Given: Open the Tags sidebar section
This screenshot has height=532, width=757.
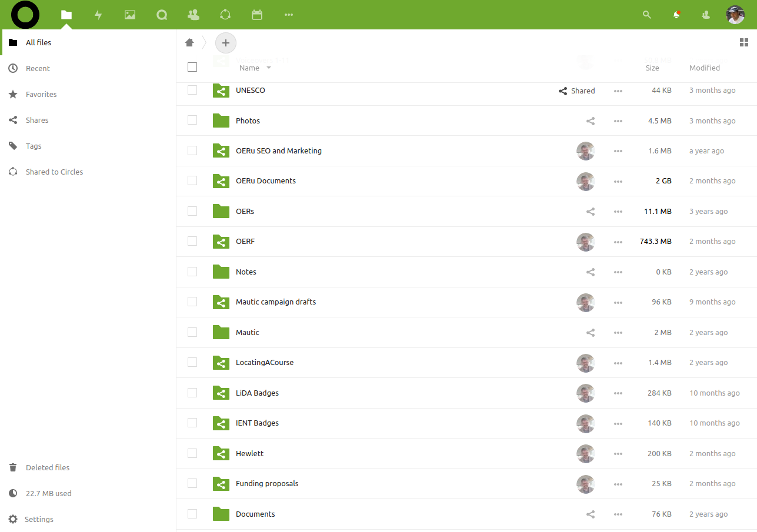Looking at the screenshot, I should point(88,146).
